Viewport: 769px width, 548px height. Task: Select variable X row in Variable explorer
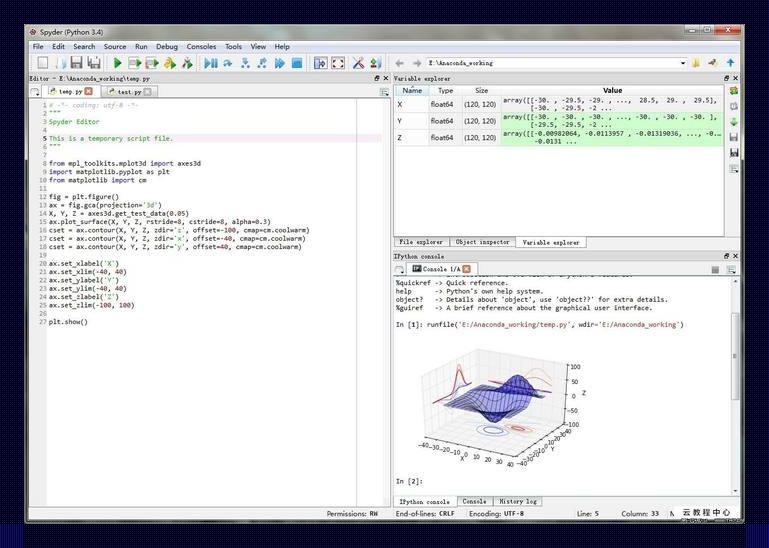point(559,104)
